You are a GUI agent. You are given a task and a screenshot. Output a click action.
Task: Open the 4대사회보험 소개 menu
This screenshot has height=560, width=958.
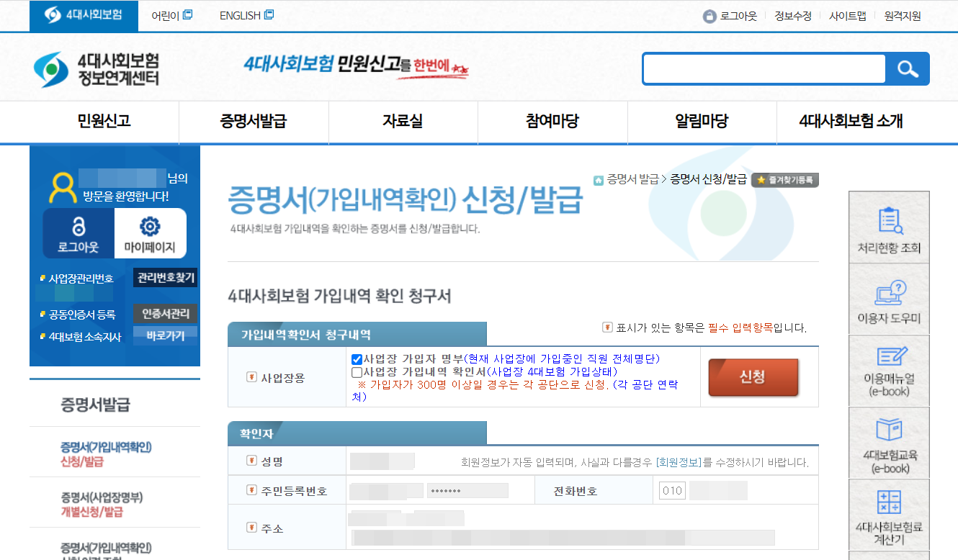(x=851, y=121)
